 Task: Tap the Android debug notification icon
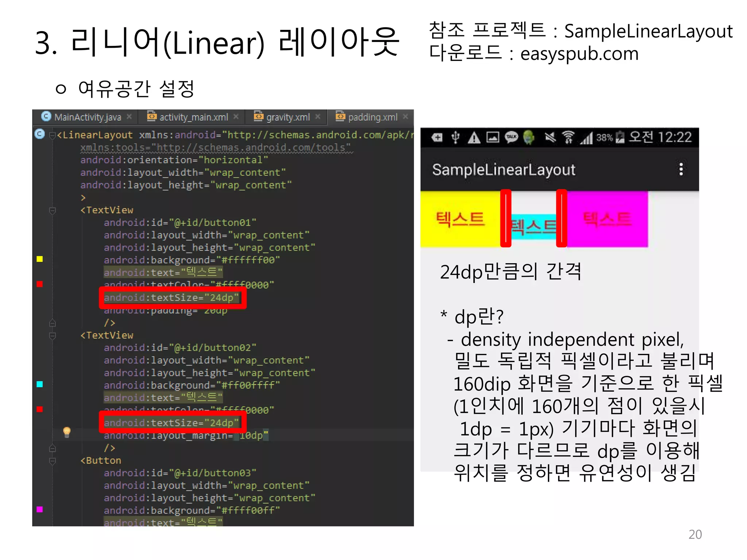(529, 137)
